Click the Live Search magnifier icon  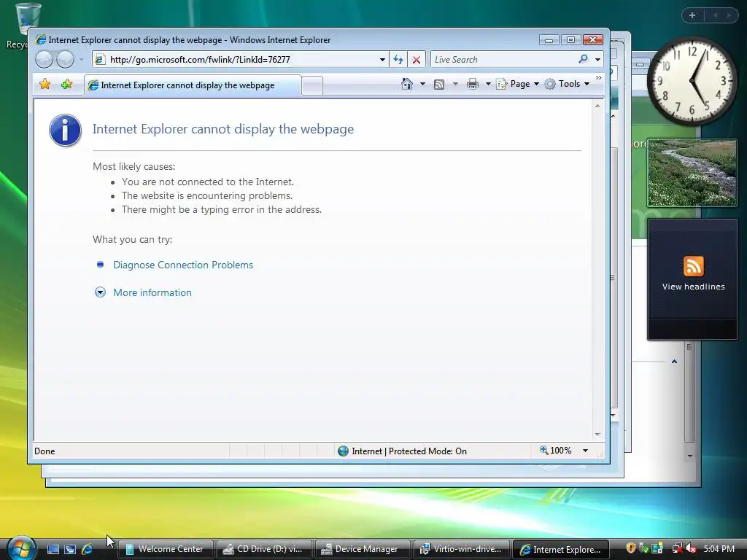click(x=583, y=59)
